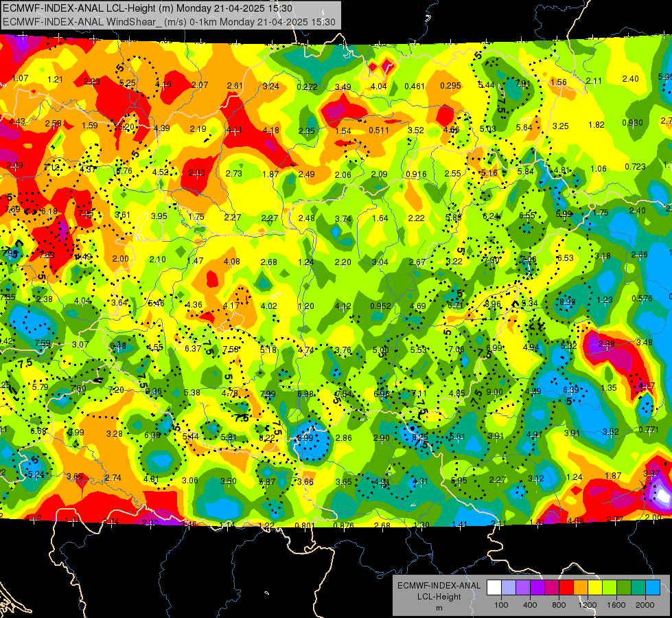Click the 0.723 wind shear value
Screen dimensions: 672x618
[635, 166]
